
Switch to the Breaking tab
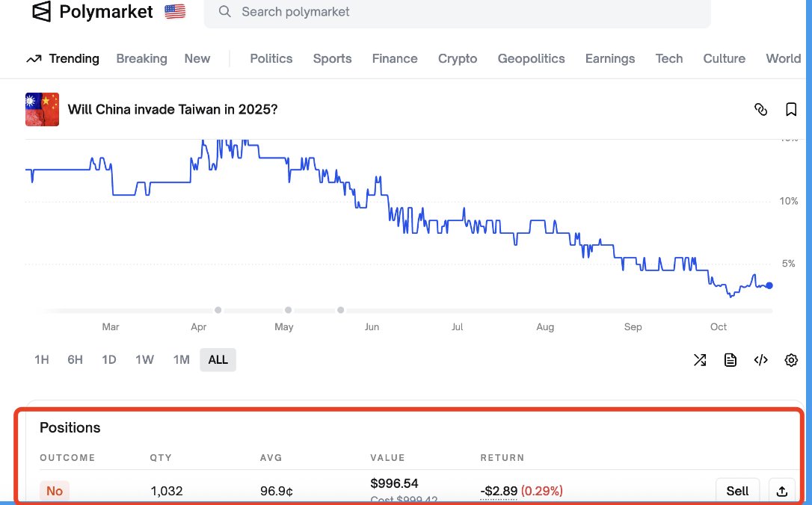tap(141, 58)
